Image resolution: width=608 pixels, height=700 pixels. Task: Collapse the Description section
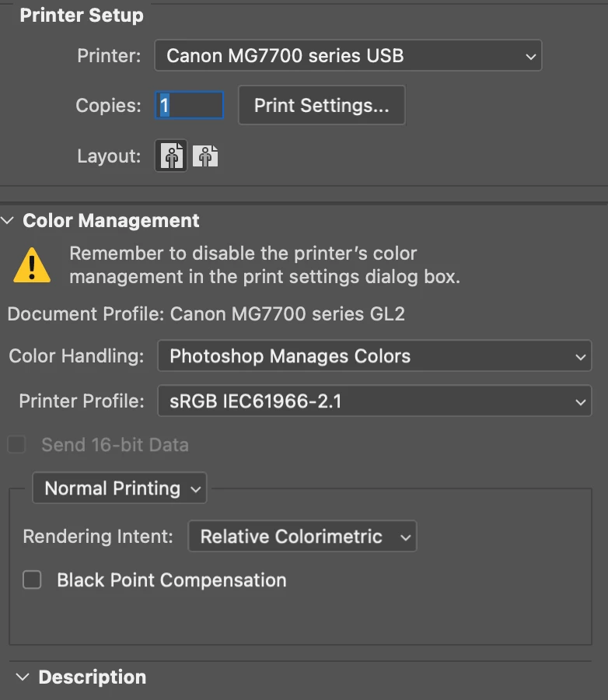pos(23,677)
